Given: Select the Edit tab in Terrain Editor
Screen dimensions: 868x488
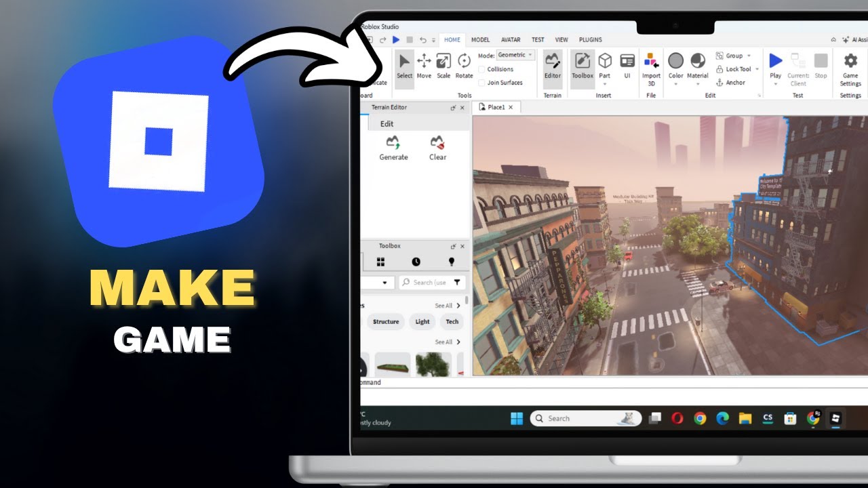Looking at the screenshot, I should (387, 123).
